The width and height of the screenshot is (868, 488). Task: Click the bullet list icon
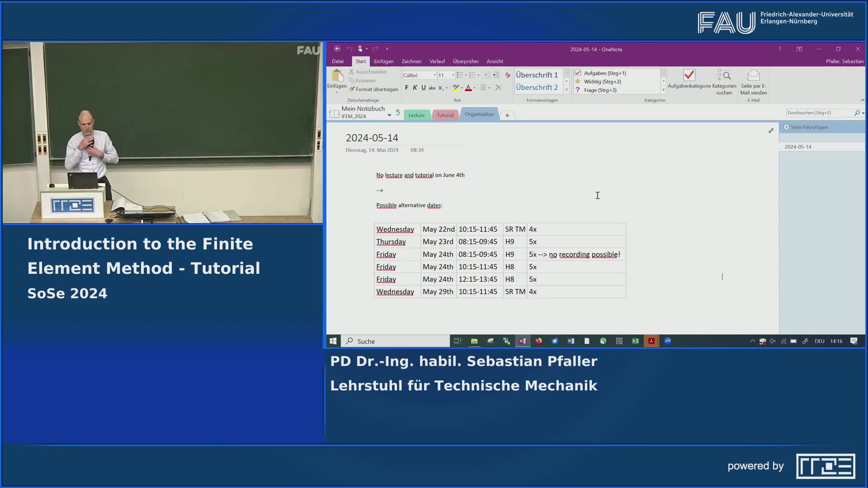pos(459,75)
